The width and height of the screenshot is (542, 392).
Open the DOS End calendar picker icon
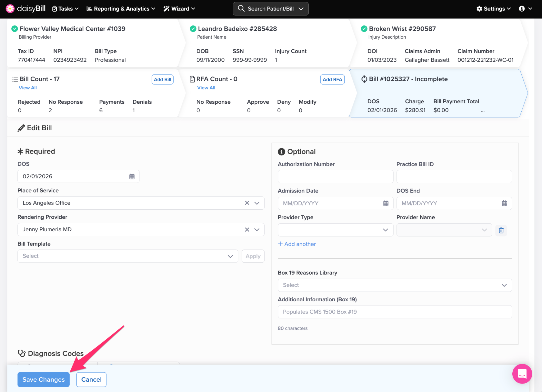[x=504, y=203]
